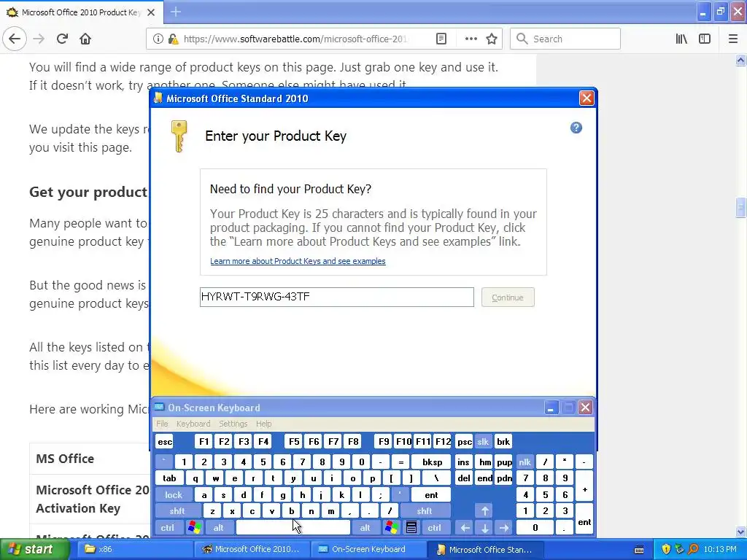The height and width of the screenshot is (560, 747).
Task: Toggle the left shft key
Action: click(x=177, y=511)
